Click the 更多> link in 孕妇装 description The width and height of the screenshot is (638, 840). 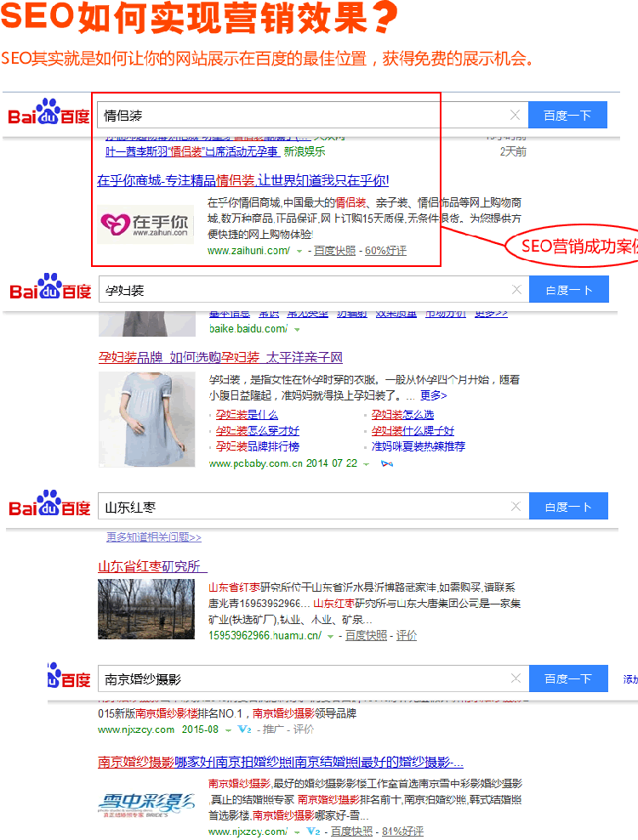pyautogui.click(x=433, y=395)
